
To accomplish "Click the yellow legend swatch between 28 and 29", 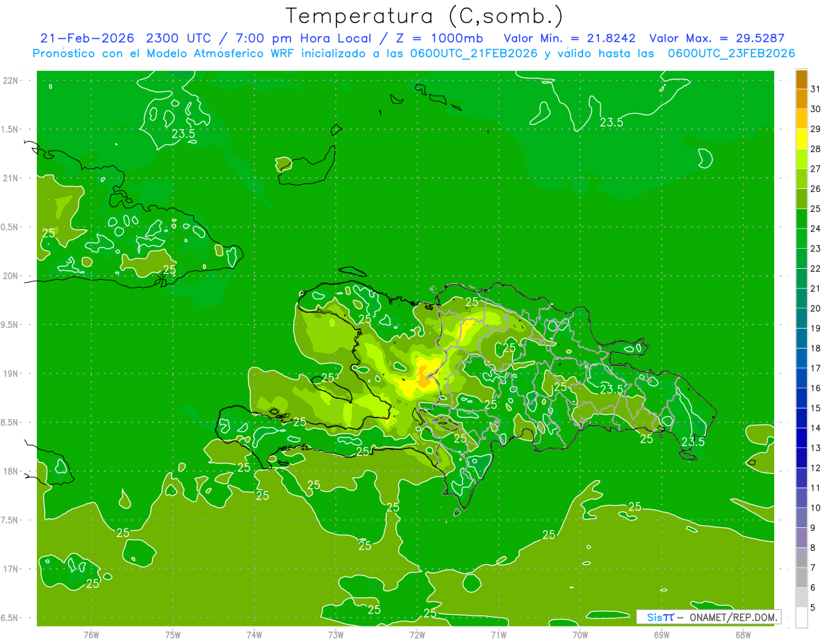I will (x=801, y=139).
